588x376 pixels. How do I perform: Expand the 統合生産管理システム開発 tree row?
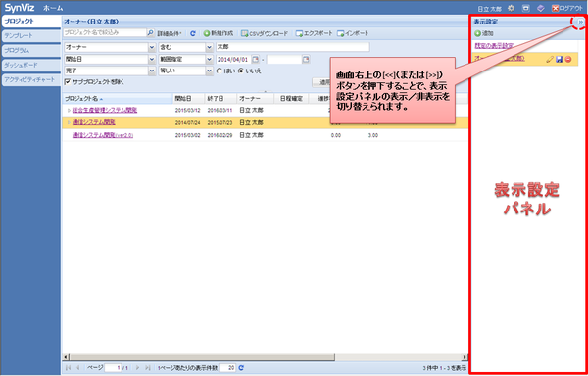[x=69, y=110]
